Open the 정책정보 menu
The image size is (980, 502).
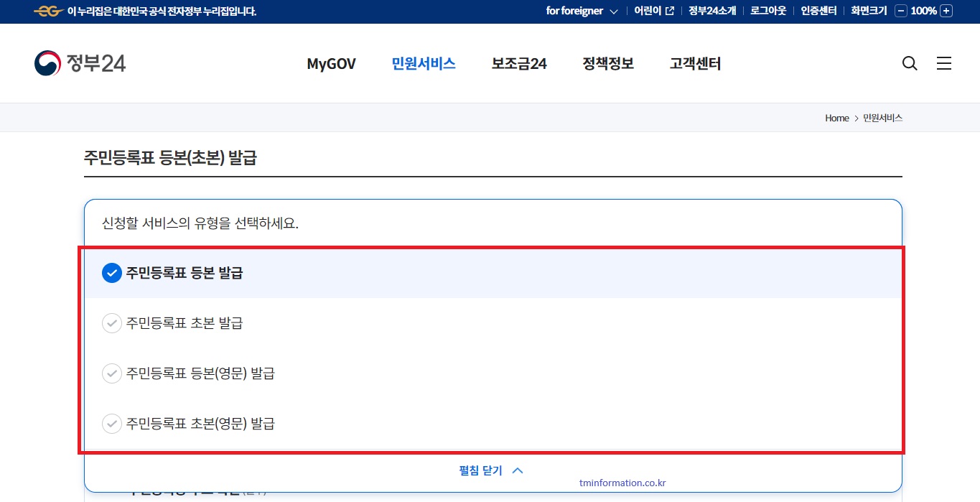pos(607,63)
